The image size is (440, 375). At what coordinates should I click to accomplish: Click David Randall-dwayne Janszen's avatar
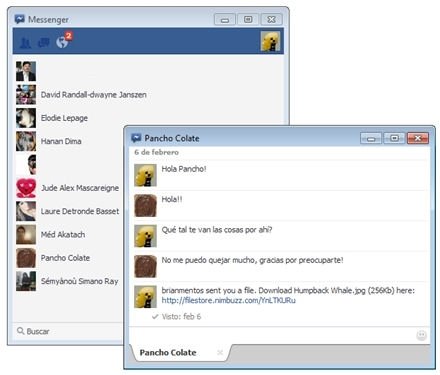[x=26, y=95]
